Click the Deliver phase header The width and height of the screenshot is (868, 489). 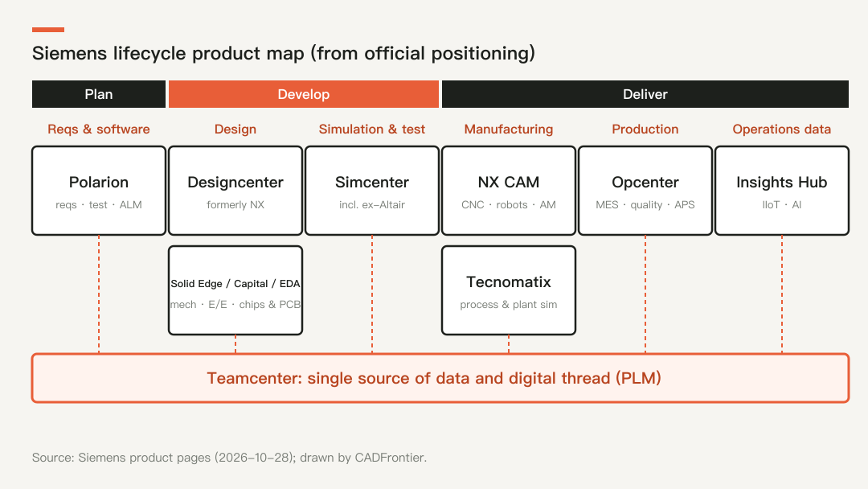coord(645,94)
